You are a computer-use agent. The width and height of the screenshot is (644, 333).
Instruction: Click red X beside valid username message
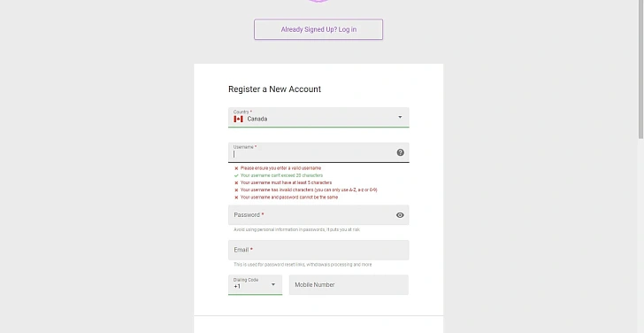[x=236, y=168]
